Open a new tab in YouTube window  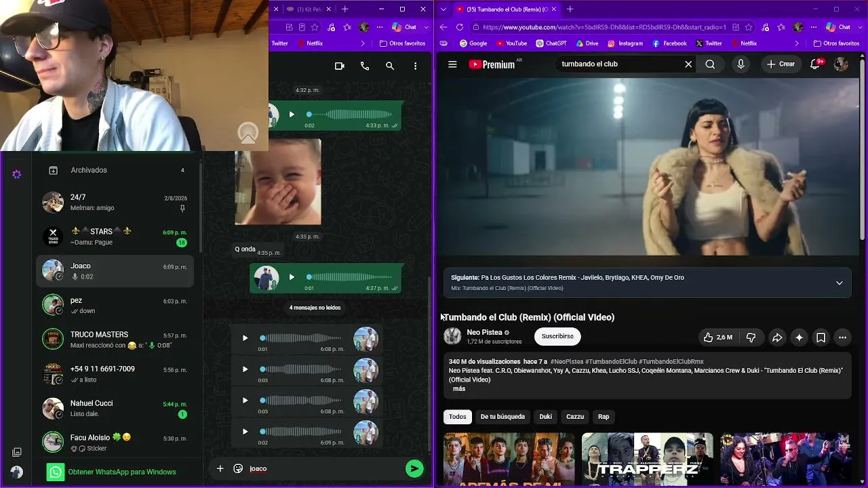[570, 9]
